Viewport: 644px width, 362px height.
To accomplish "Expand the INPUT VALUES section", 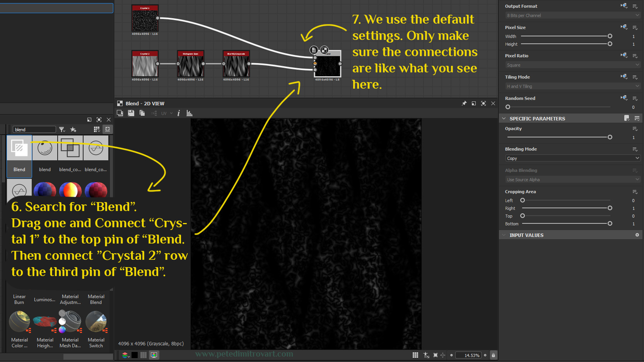I will click(x=504, y=235).
